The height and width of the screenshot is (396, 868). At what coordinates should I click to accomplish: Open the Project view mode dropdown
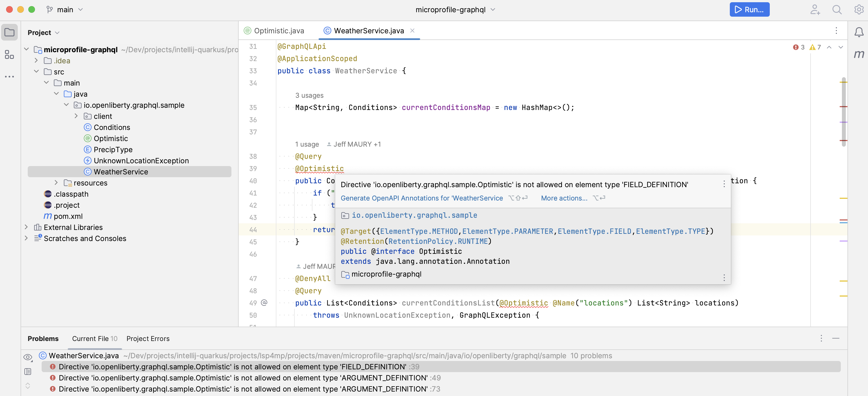pos(44,32)
